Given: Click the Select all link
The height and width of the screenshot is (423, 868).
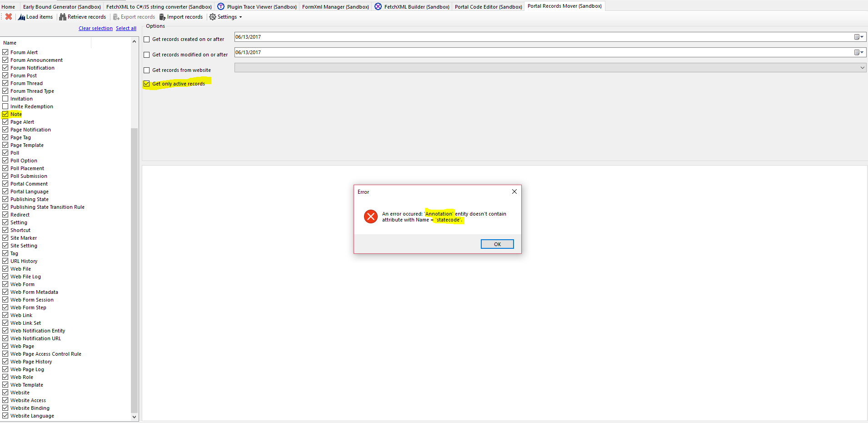Looking at the screenshot, I should [x=126, y=28].
